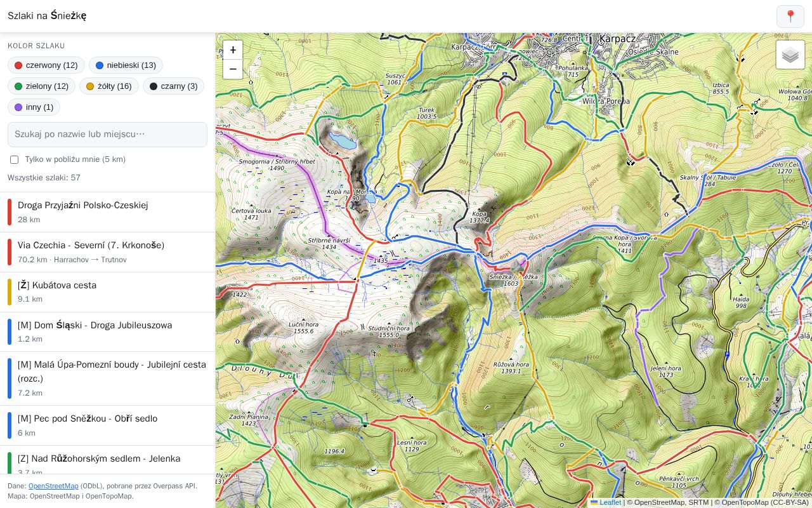The width and height of the screenshot is (812, 508).
Task: Enable 'Tylko w pobliżu mnie (5 km)' checkbox
Action: tap(14, 159)
